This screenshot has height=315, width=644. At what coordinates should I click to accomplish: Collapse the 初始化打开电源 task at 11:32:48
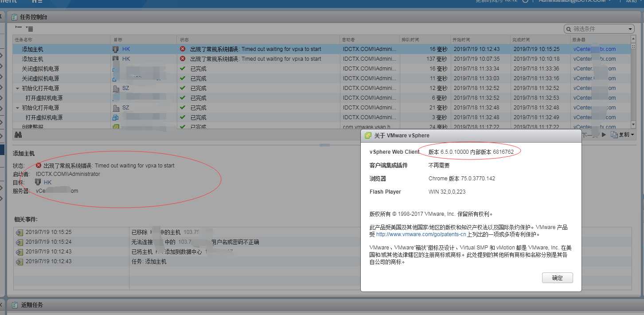[x=18, y=108]
